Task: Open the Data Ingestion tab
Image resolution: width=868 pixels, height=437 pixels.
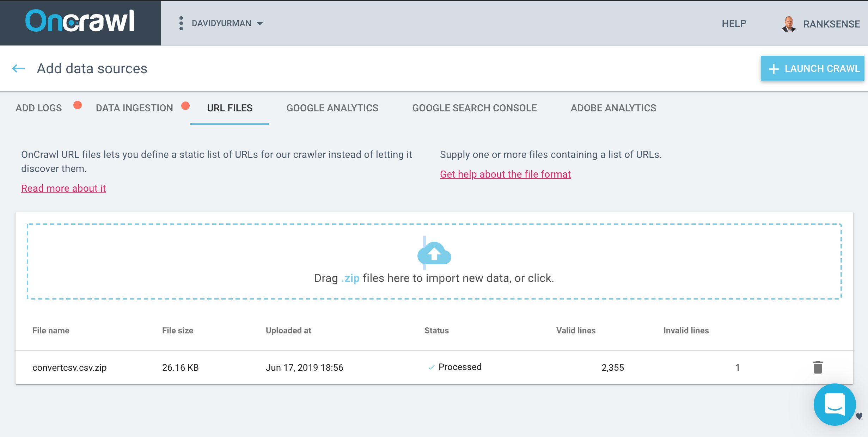Action: (134, 108)
